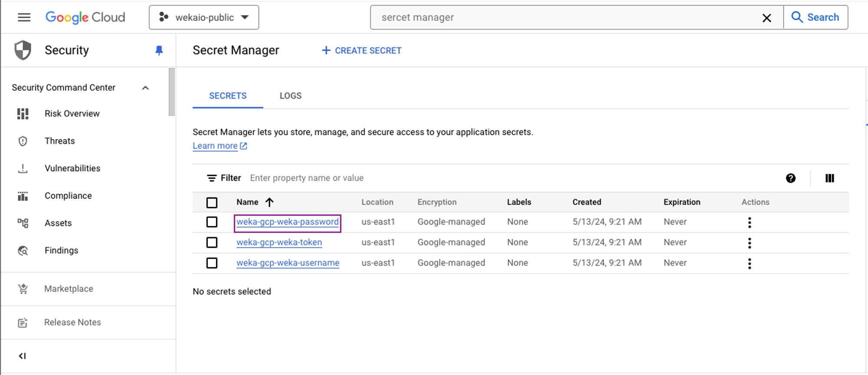The height and width of the screenshot is (375, 868).
Task: Open actions menu for weka-gcp-weka-password
Action: [x=749, y=222]
